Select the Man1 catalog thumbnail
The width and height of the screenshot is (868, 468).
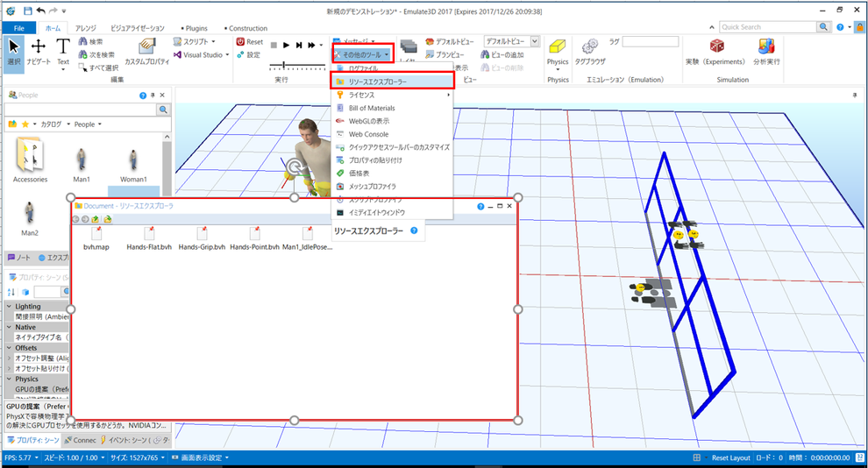[82, 165]
